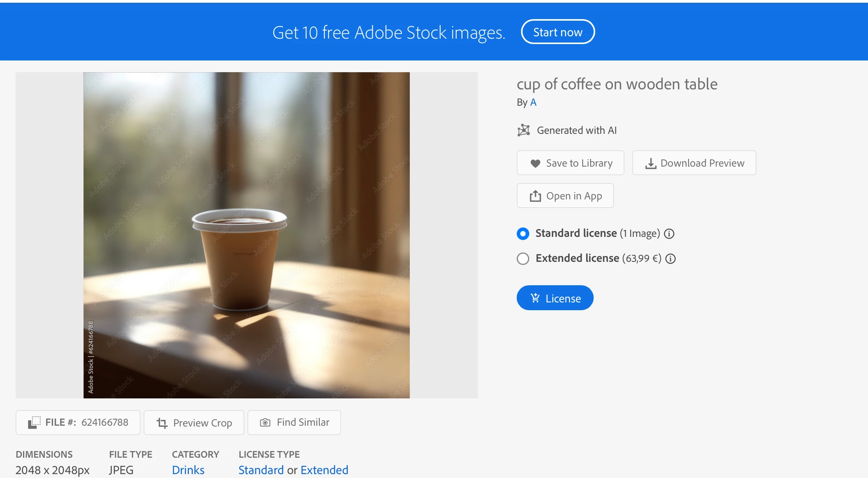Click the FILE # 624166788 button
Image resolution: width=868 pixels, height=478 pixels.
click(x=78, y=423)
